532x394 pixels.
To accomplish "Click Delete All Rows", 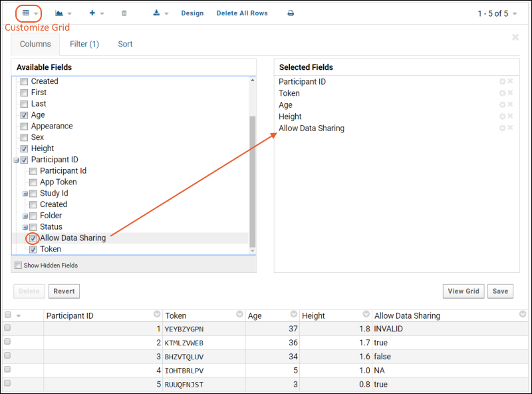I will (242, 13).
